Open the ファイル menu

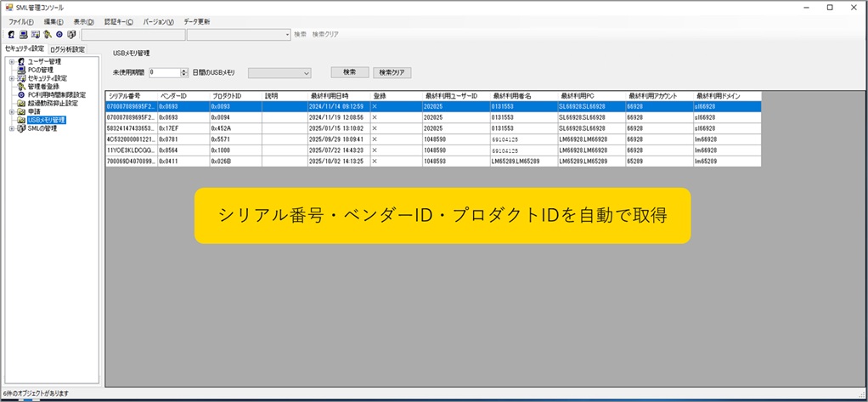coord(21,21)
